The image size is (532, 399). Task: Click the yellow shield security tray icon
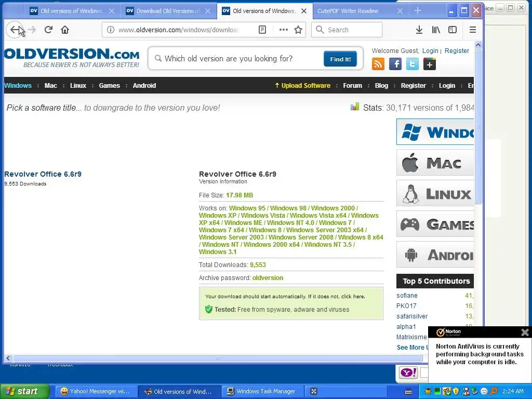click(x=456, y=391)
